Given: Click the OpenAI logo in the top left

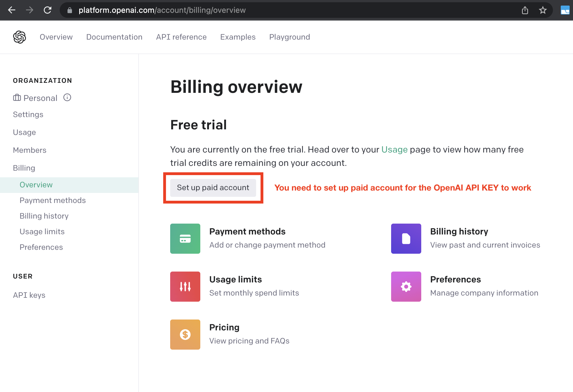Looking at the screenshot, I should click(x=20, y=37).
